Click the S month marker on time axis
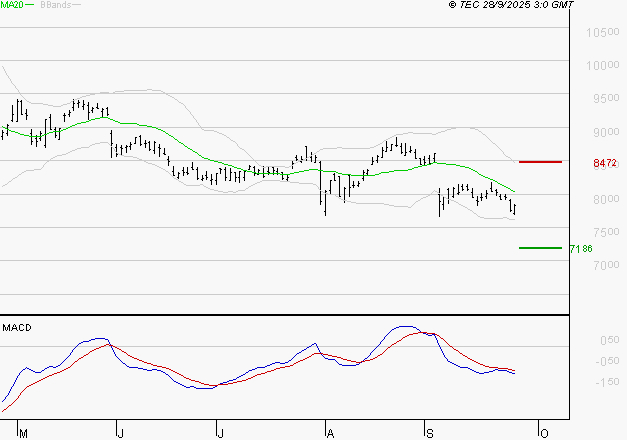The image size is (627, 440). click(x=430, y=434)
